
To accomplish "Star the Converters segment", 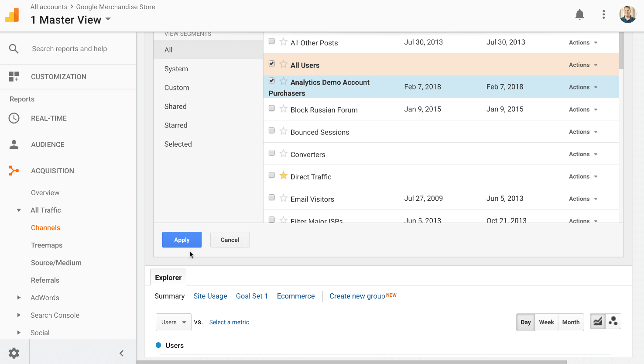I will coord(283,153).
